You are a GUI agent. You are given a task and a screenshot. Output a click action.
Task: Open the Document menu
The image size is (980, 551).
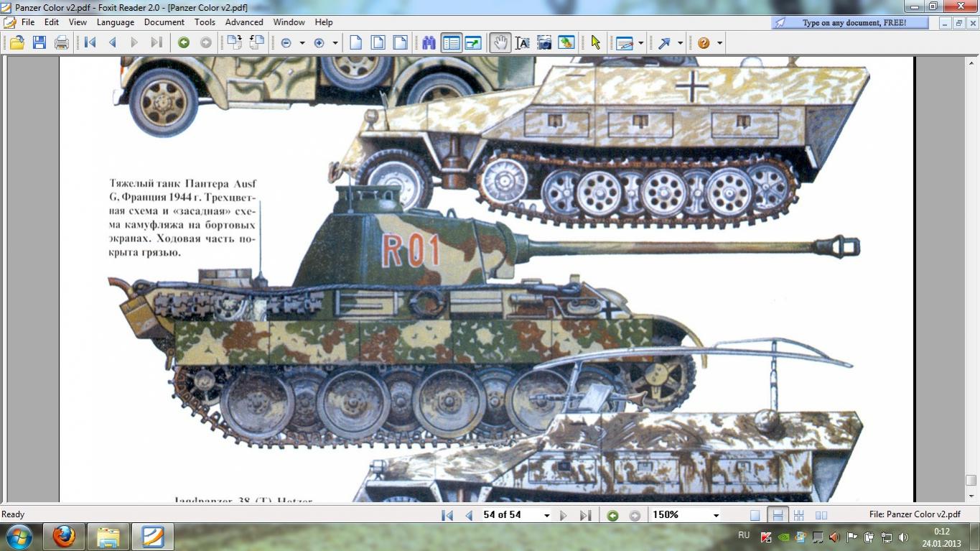coord(164,22)
